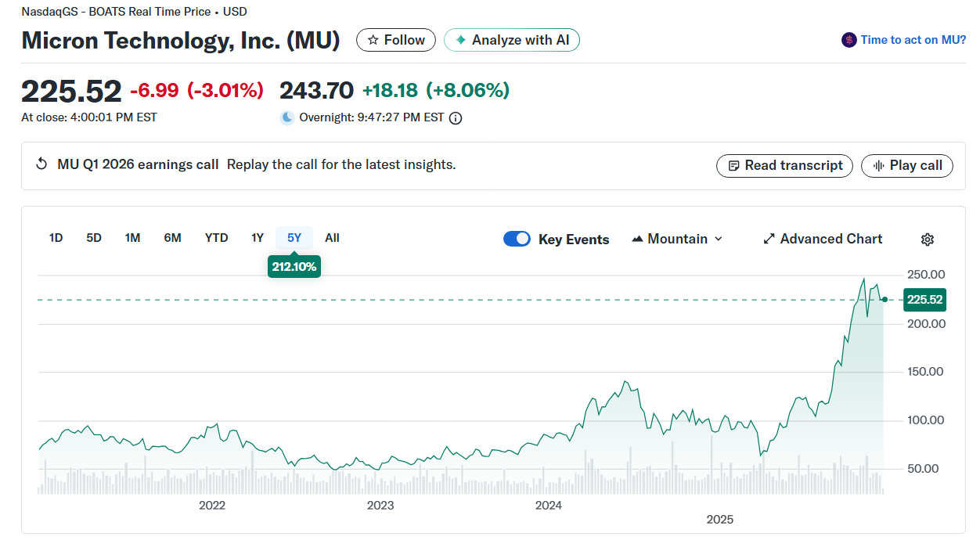
Task: Select the YTD range tab
Action: pyautogui.click(x=216, y=238)
